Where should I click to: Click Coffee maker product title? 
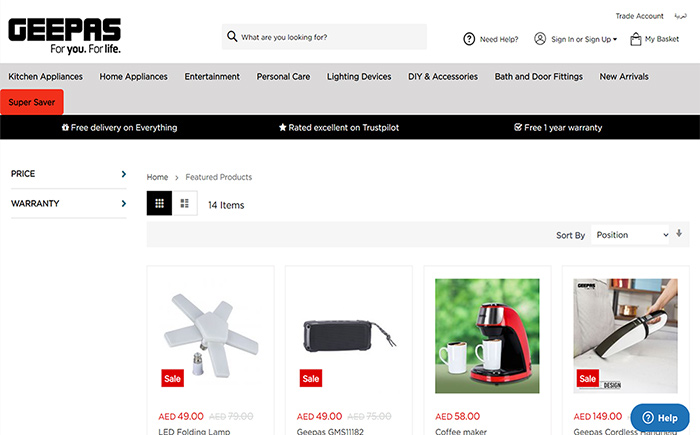461,431
